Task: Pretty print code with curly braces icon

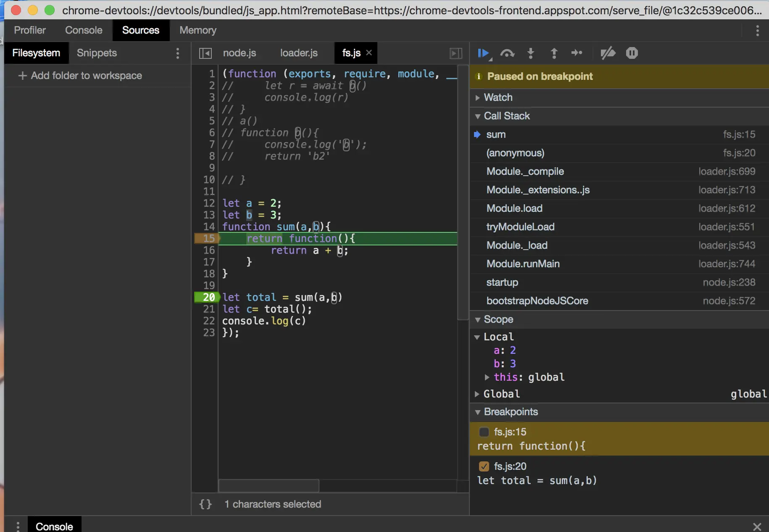Action: pos(205,504)
